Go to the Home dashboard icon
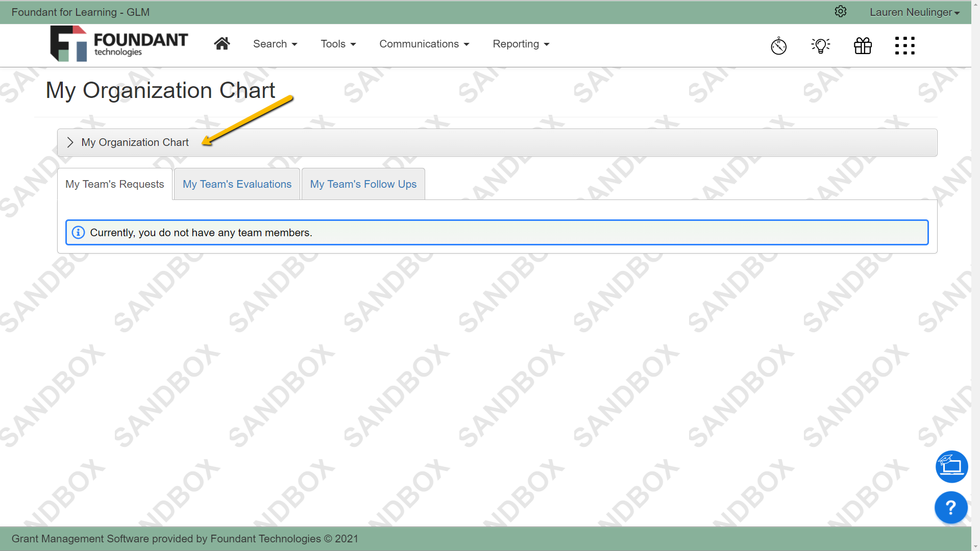Viewport: 980px width, 551px height. tap(222, 44)
